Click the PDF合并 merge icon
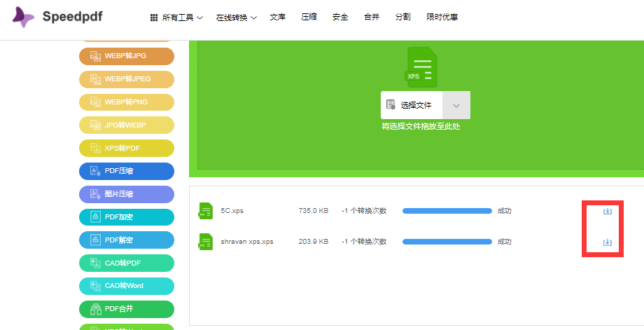 click(x=95, y=309)
